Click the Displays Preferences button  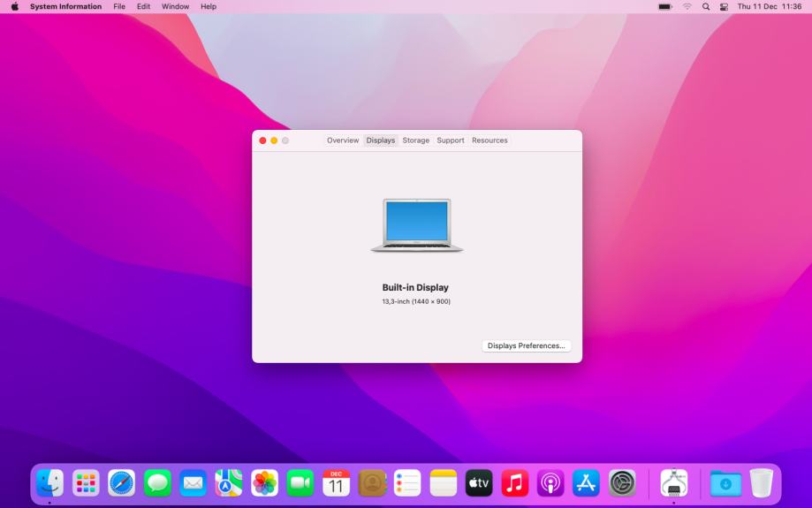(x=527, y=345)
